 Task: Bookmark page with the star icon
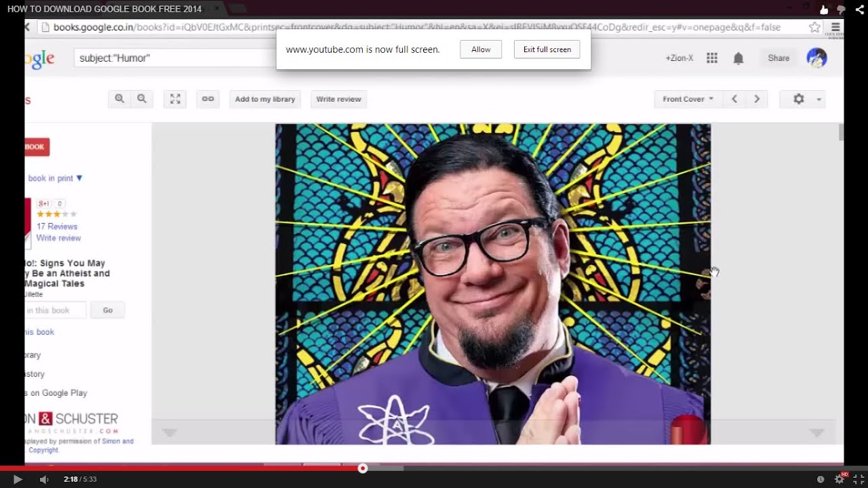click(x=814, y=27)
